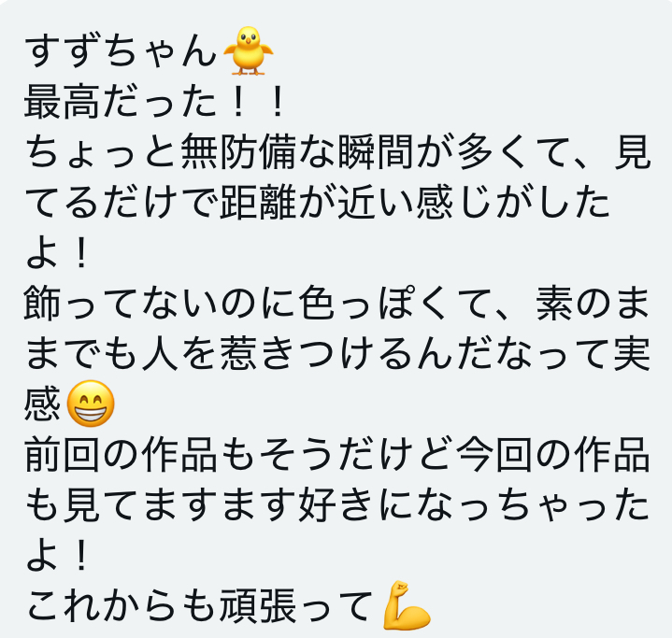The image size is (672, 638).
Task: Click the word 頑張って
Action: 296,605
